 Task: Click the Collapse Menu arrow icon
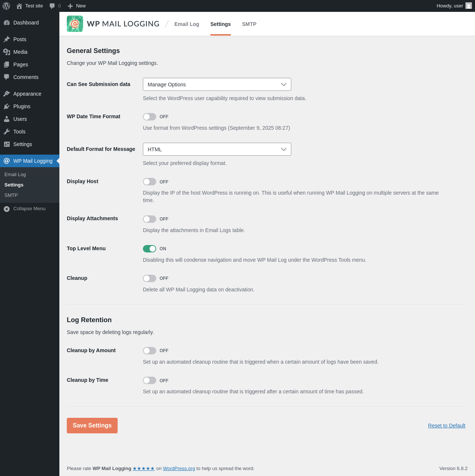tap(7, 209)
